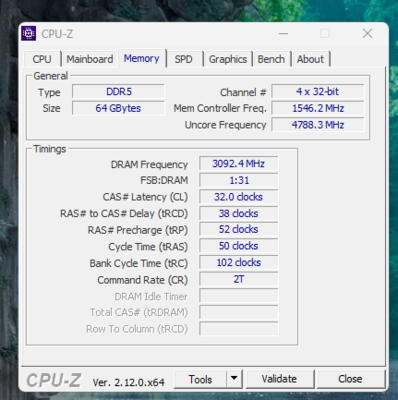Click the CPU-Z app icon in title bar
The image size is (398, 400).
click(29, 33)
